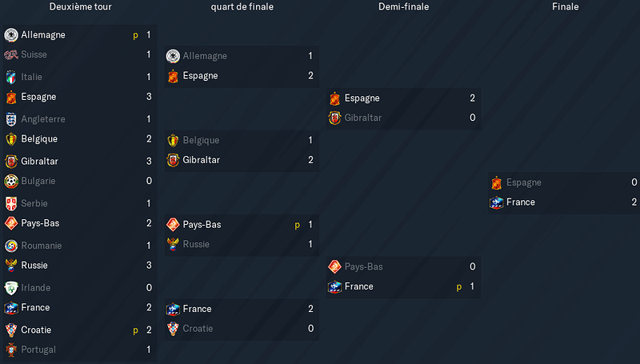This screenshot has height=364, width=640.
Task: Click the Angleterre three lions crest
Action: click(11, 119)
